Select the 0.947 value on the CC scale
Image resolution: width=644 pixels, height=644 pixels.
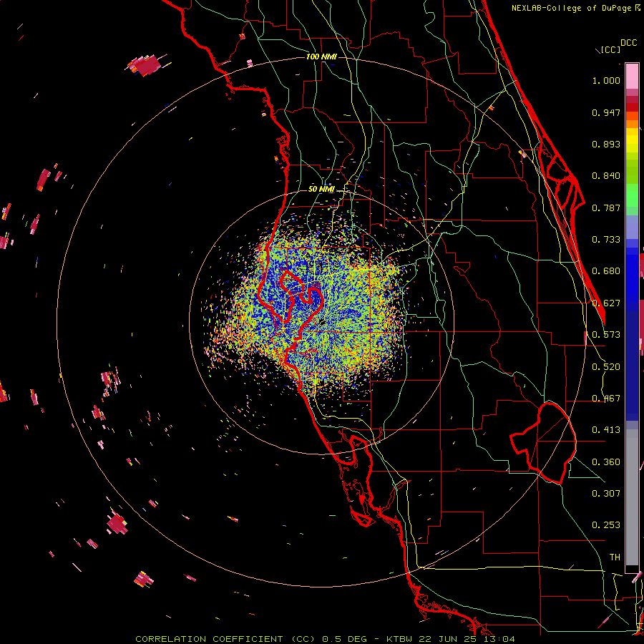(606, 112)
